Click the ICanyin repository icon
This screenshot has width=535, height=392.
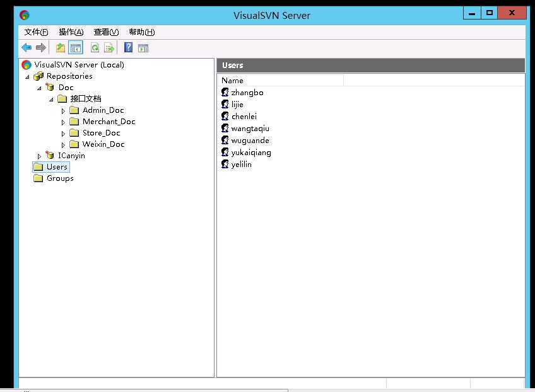click(50, 156)
